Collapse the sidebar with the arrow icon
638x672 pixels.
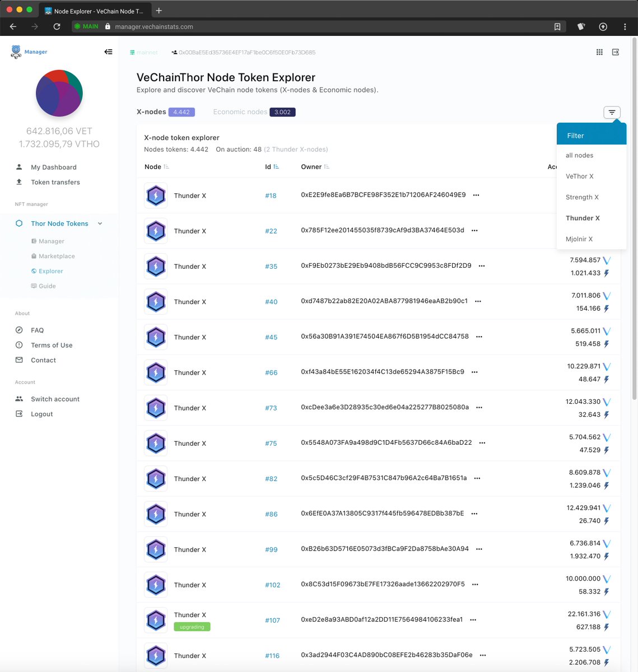point(108,52)
